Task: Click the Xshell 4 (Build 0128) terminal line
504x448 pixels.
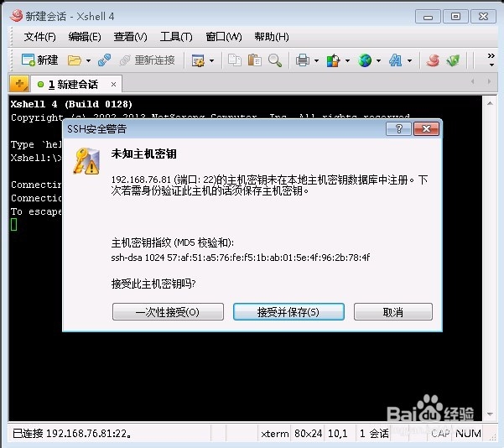Action: 71,104
